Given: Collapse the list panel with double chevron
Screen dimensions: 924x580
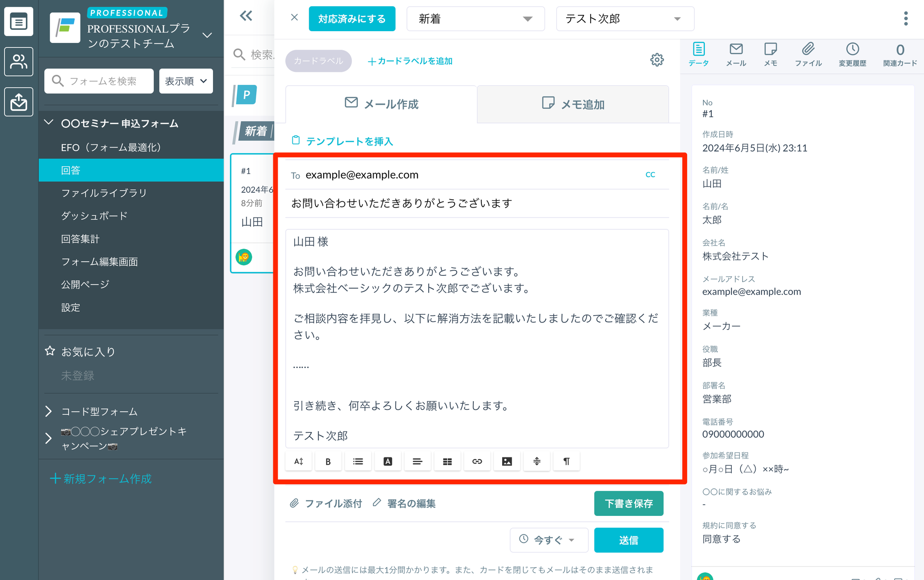Looking at the screenshot, I should point(246,16).
